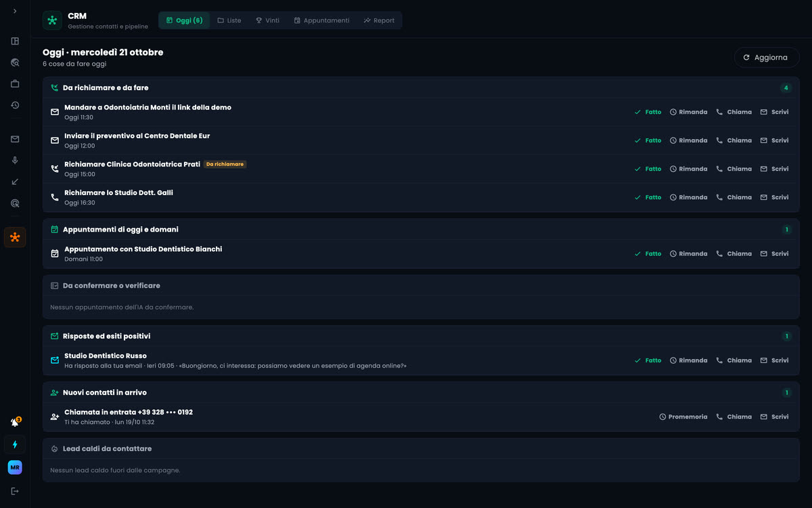Select the orange CRM hub icon in the sidebar

tap(15, 237)
